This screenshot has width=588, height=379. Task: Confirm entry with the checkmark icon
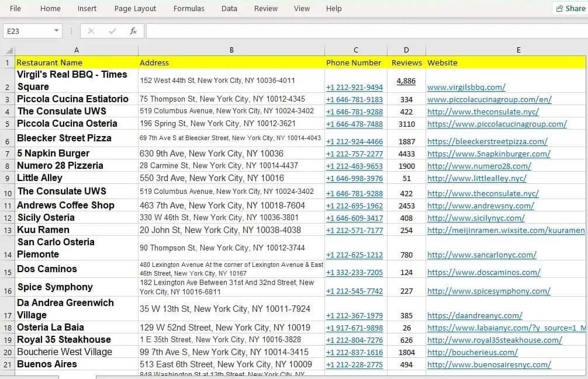point(112,31)
